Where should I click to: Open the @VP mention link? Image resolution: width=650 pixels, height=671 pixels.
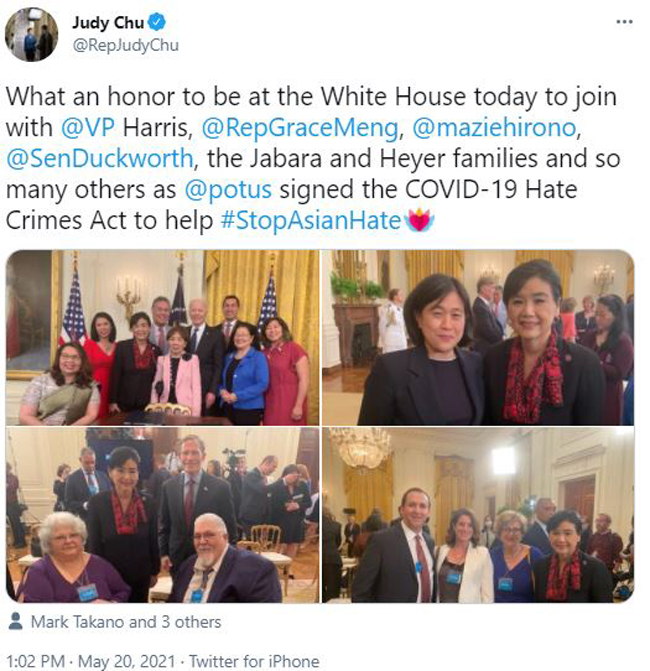point(88,128)
